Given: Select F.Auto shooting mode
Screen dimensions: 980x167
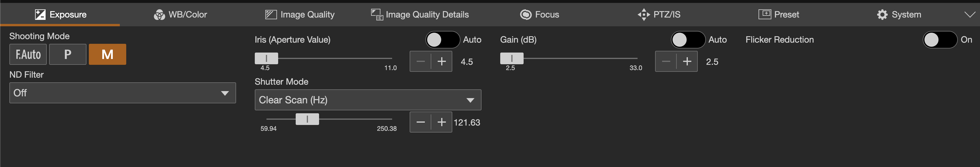Looking at the screenshot, I should click(x=28, y=54).
